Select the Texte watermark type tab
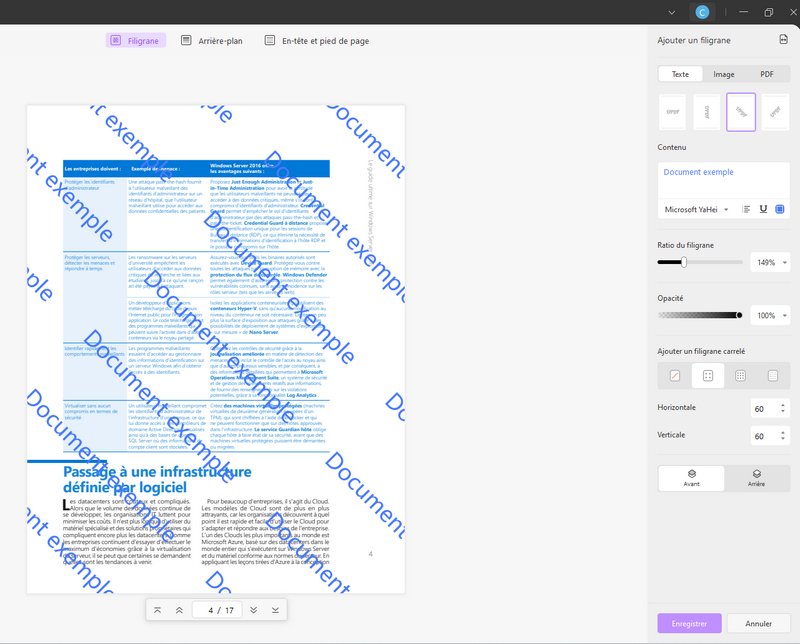800x644 pixels. click(x=680, y=74)
